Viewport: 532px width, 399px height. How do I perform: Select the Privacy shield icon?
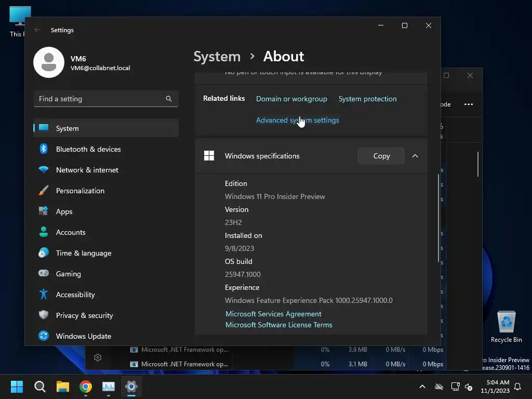tap(44, 315)
